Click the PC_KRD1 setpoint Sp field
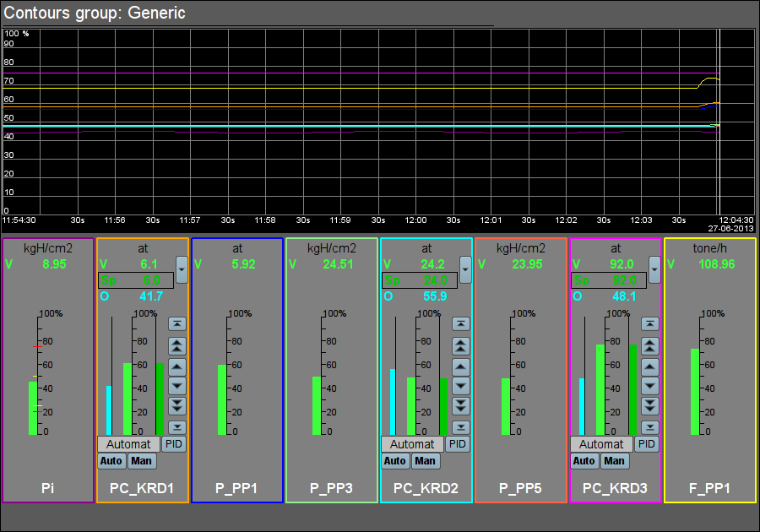The width and height of the screenshot is (760, 532). [x=135, y=280]
